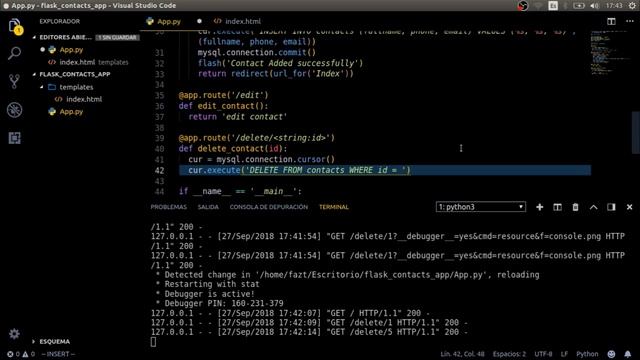Place cursor on 'def delete_contact(id):' line
Viewport: 640px width, 360px height.
pyautogui.click(x=233, y=149)
